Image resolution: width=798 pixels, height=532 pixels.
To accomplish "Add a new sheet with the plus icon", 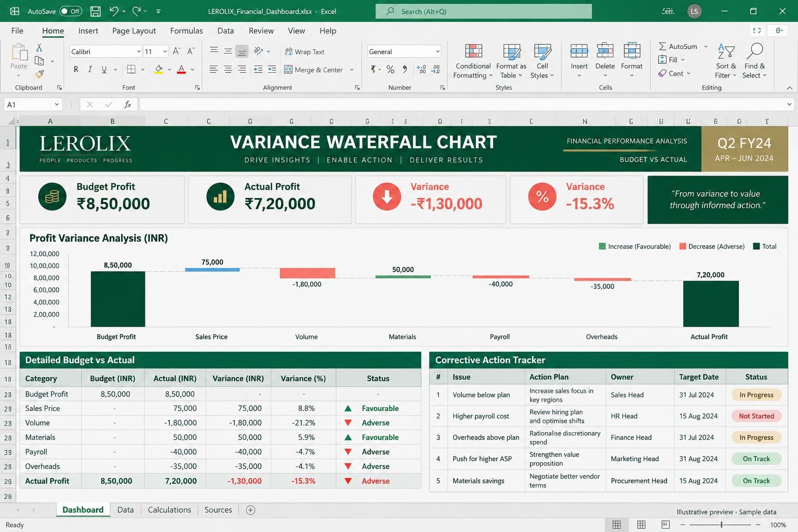I will [250, 510].
